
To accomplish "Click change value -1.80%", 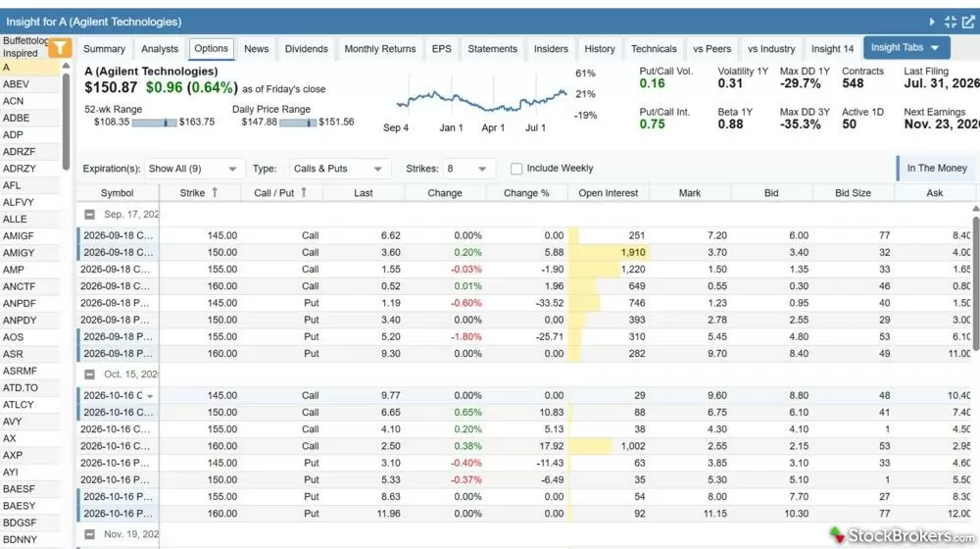I will coord(466,336).
